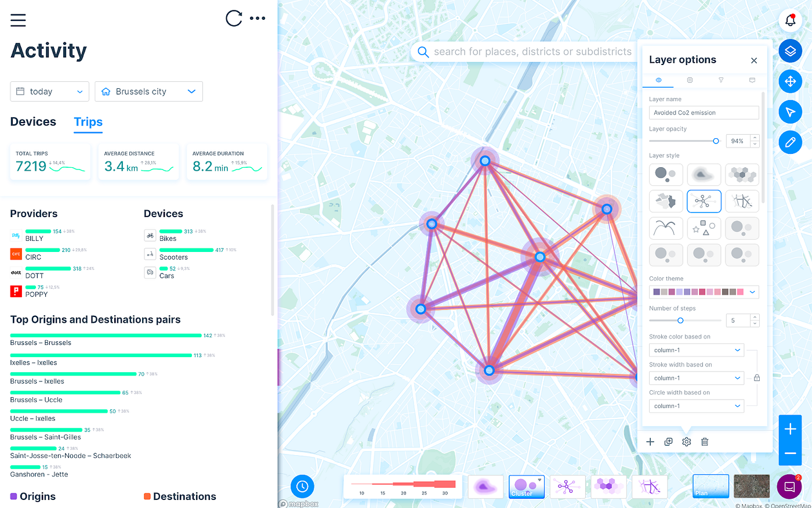
Task: Delete layer with trash icon
Action: pyautogui.click(x=705, y=442)
